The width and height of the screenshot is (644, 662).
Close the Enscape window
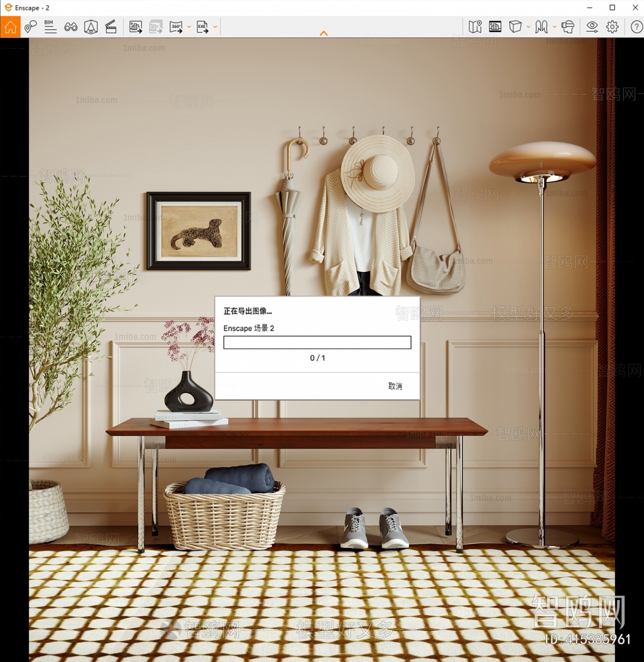click(x=635, y=7)
